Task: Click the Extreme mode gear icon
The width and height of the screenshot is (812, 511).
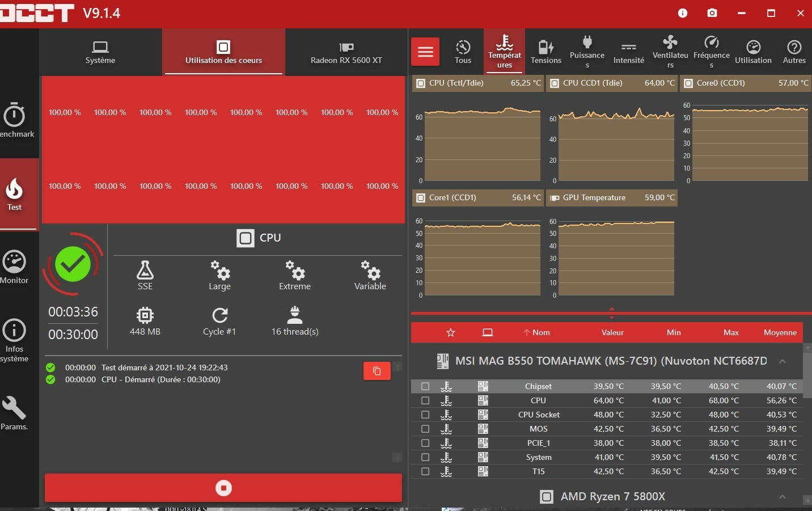Action: [x=295, y=270]
